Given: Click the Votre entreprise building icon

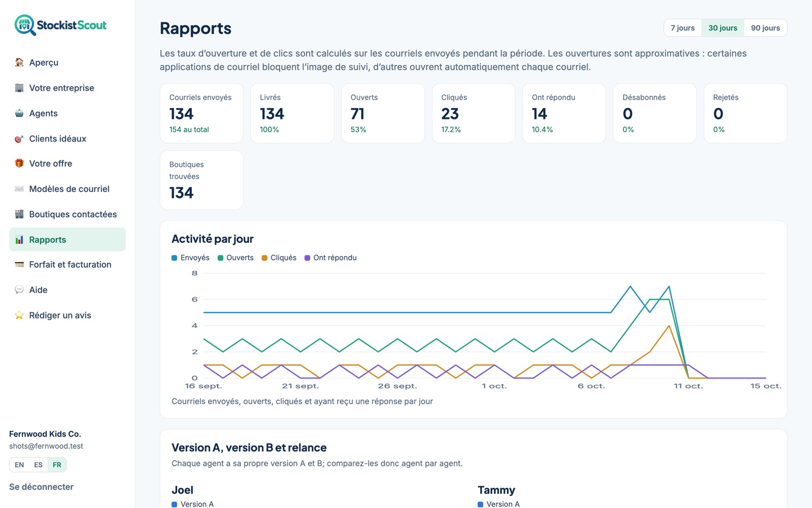Looking at the screenshot, I should pyautogui.click(x=19, y=88).
